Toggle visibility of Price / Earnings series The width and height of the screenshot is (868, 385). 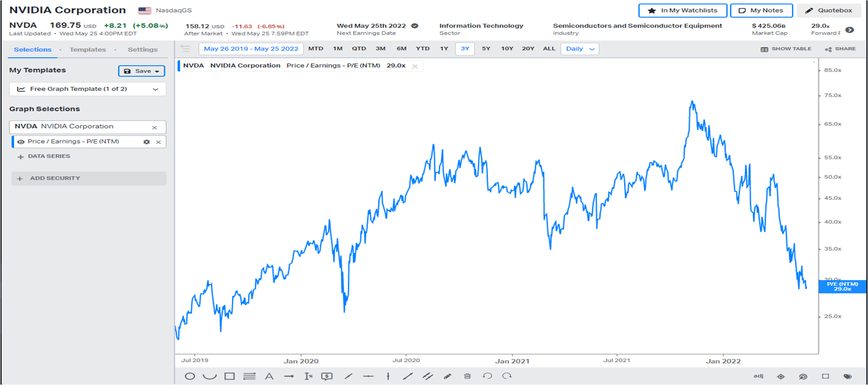(x=21, y=141)
